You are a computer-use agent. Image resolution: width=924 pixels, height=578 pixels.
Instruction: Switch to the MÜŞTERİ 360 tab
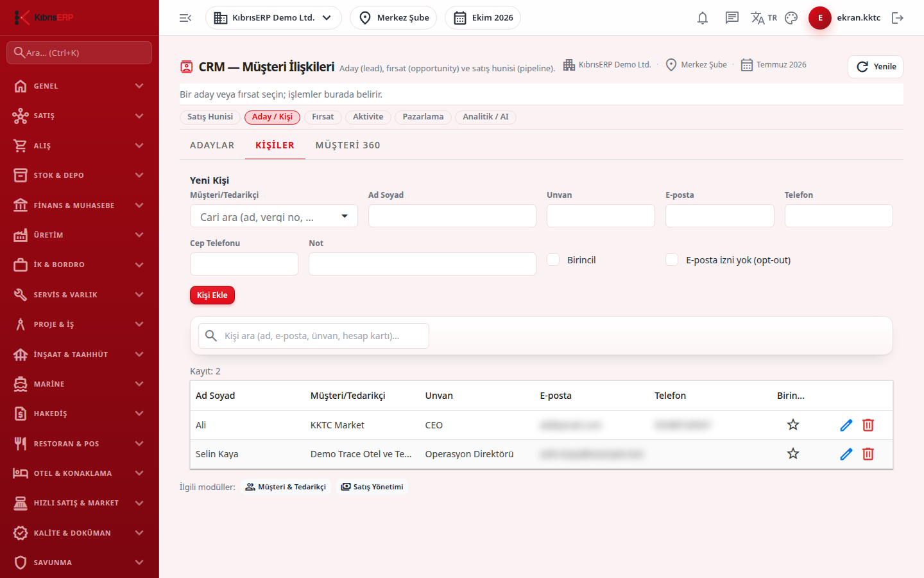[348, 145]
